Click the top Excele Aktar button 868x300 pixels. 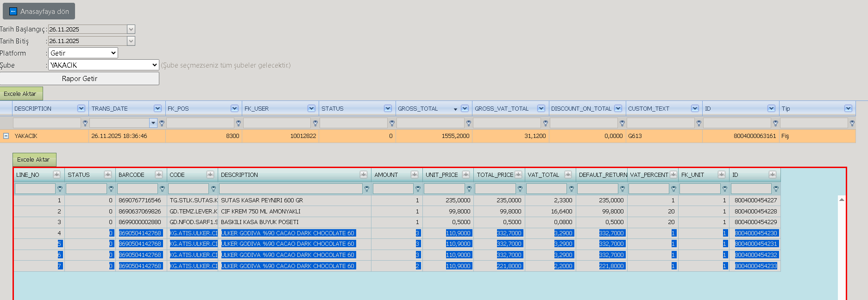[21, 94]
